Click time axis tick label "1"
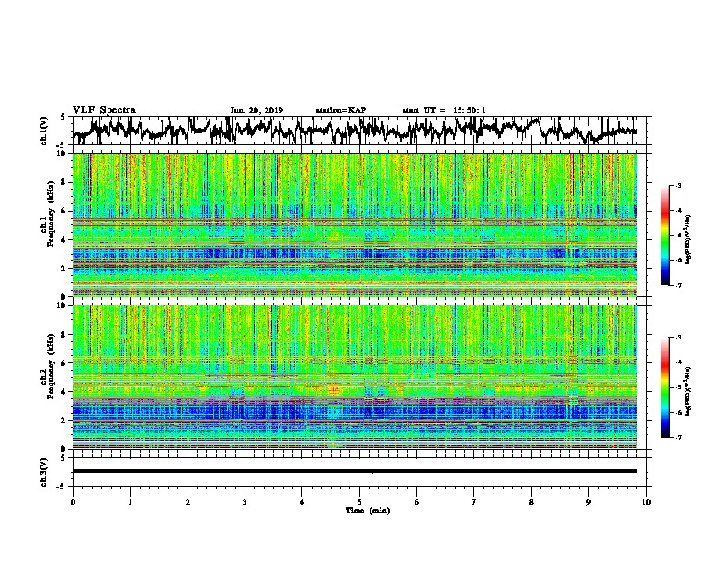 click(130, 502)
